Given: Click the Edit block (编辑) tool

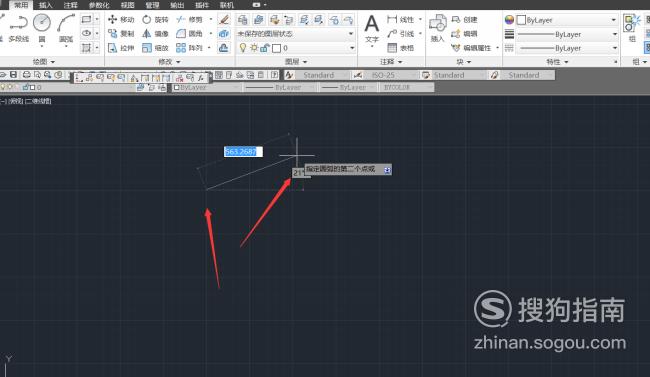Looking at the screenshot, I should (464, 34).
